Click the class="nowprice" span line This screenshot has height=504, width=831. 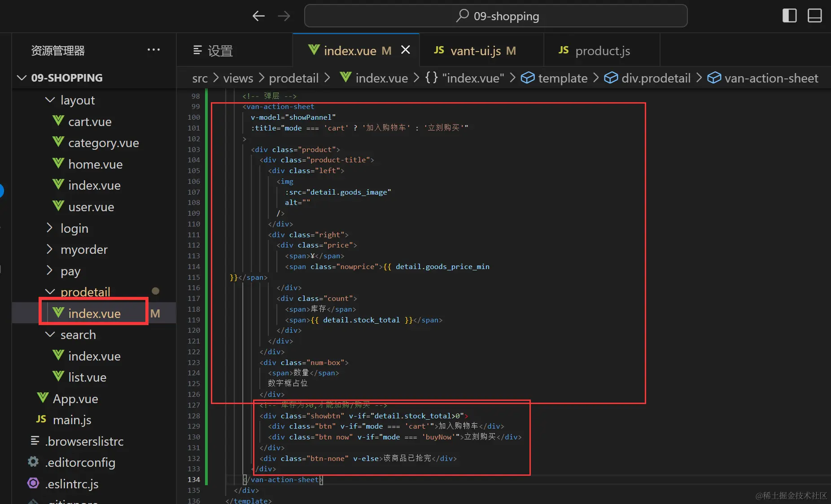(387, 267)
